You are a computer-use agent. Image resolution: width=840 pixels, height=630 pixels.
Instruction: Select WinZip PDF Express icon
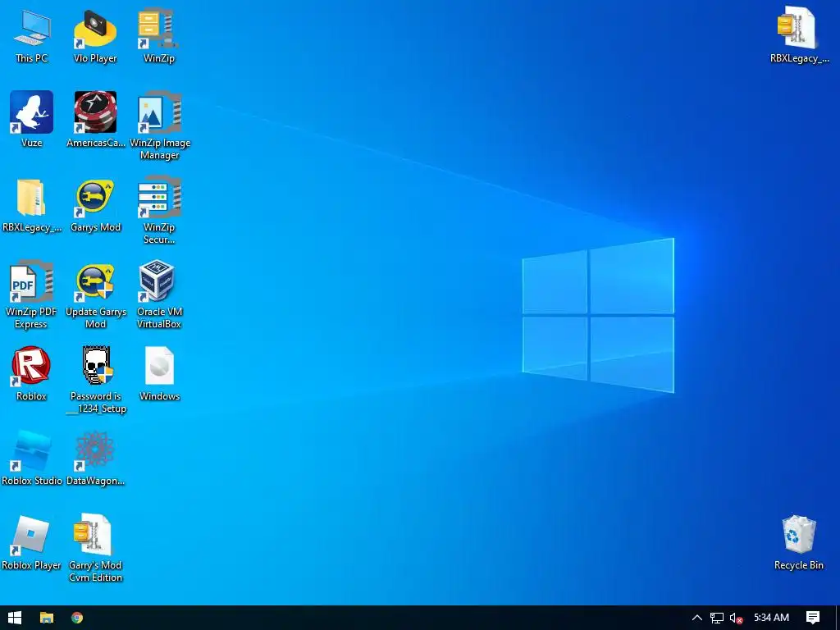pyautogui.click(x=31, y=294)
